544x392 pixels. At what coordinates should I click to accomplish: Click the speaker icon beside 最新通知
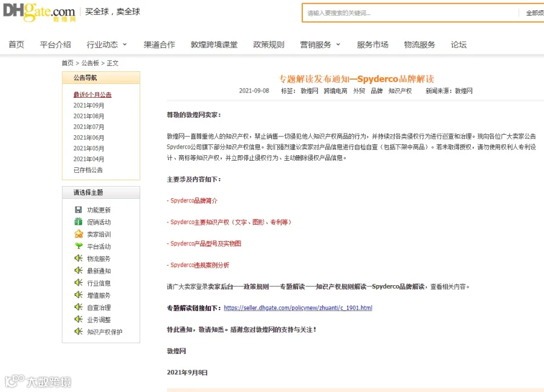[x=79, y=271]
